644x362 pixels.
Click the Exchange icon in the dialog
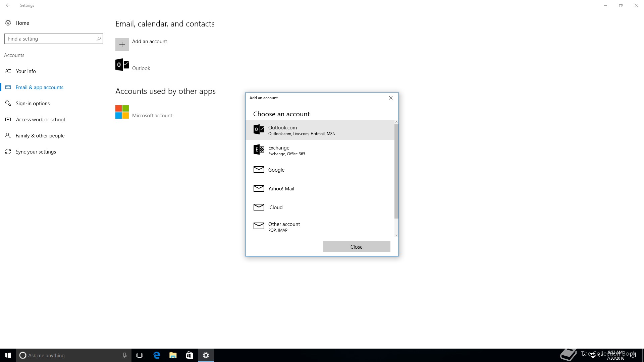[259, 149]
